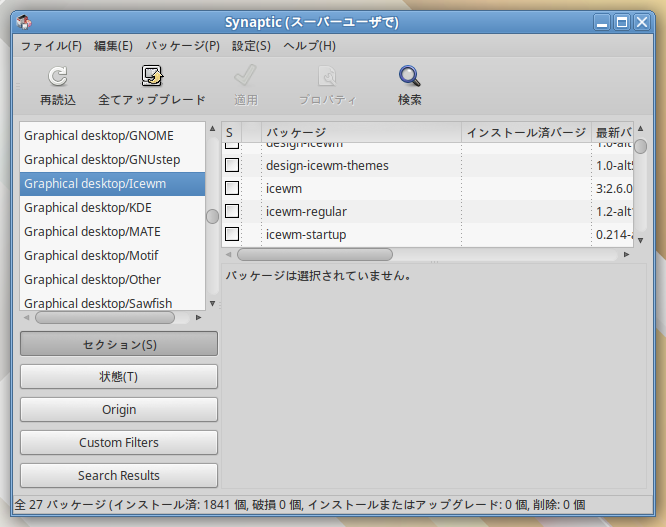Toggle the checkbox for design-icewm-themes
This screenshot has height=527, width=666.
(x=232, y=165)
